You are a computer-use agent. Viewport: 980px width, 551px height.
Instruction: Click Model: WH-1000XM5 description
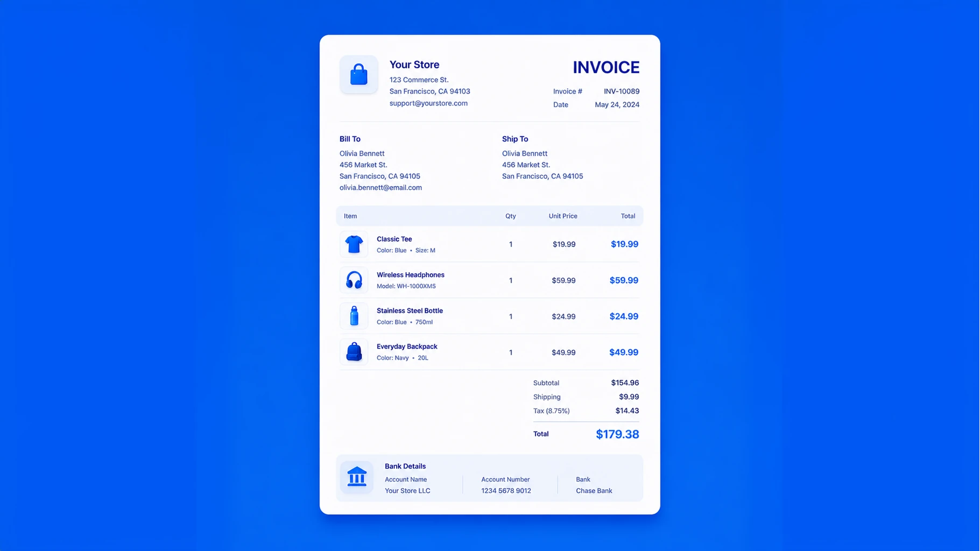click(x=406, y=286)
